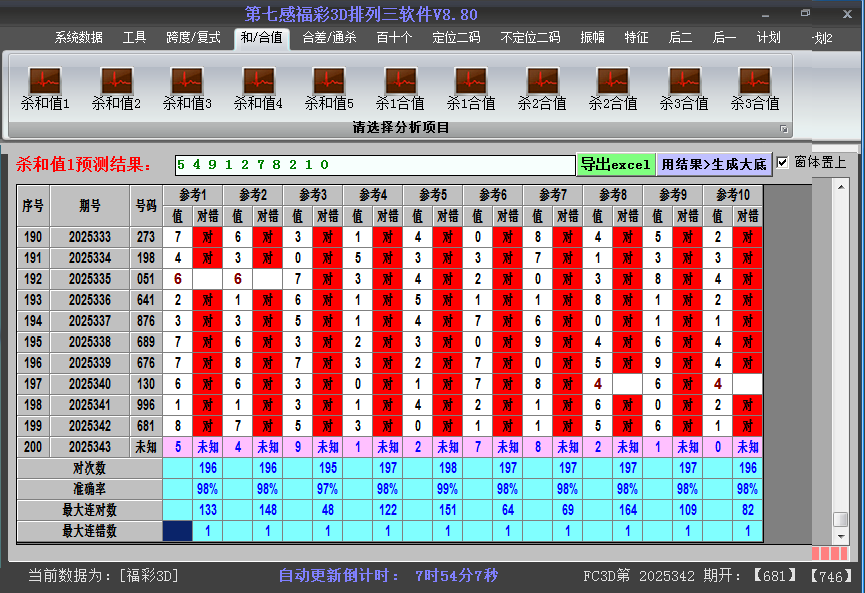Toggle the 窗体置上 checkbox
The height and width of the screenshot is (593, 865).
(x=783, y=162)
